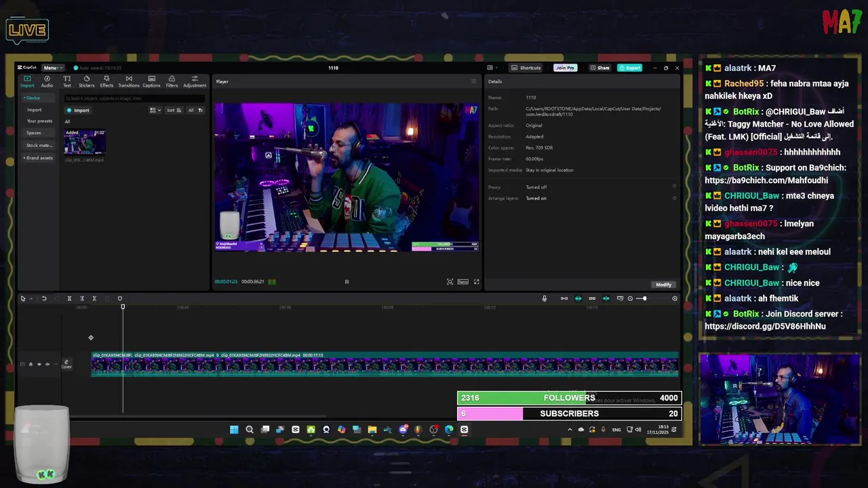Select Stock materials in sidebar

[x=39, y=145]
